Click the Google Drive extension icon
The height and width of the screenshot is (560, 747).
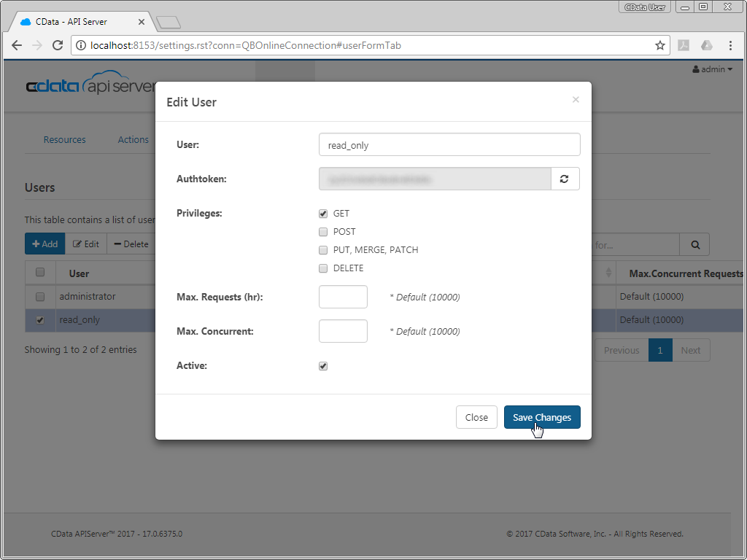pos(706,45)
